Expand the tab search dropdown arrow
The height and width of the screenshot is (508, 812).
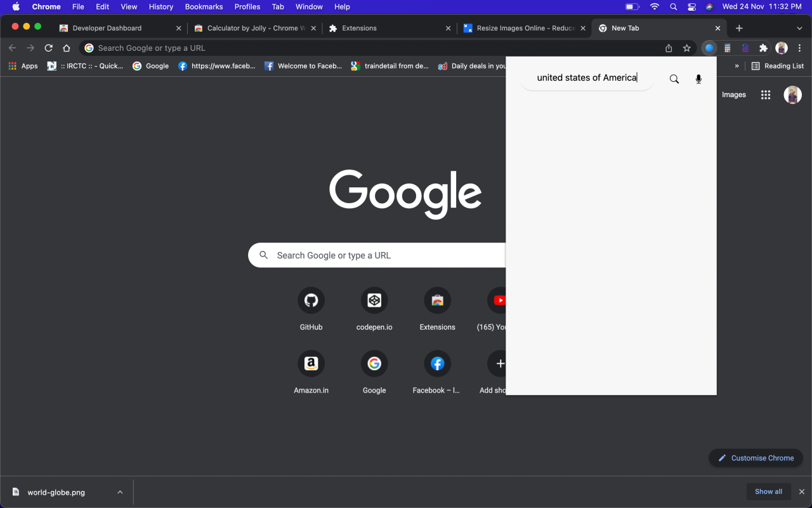coord(799,29)
